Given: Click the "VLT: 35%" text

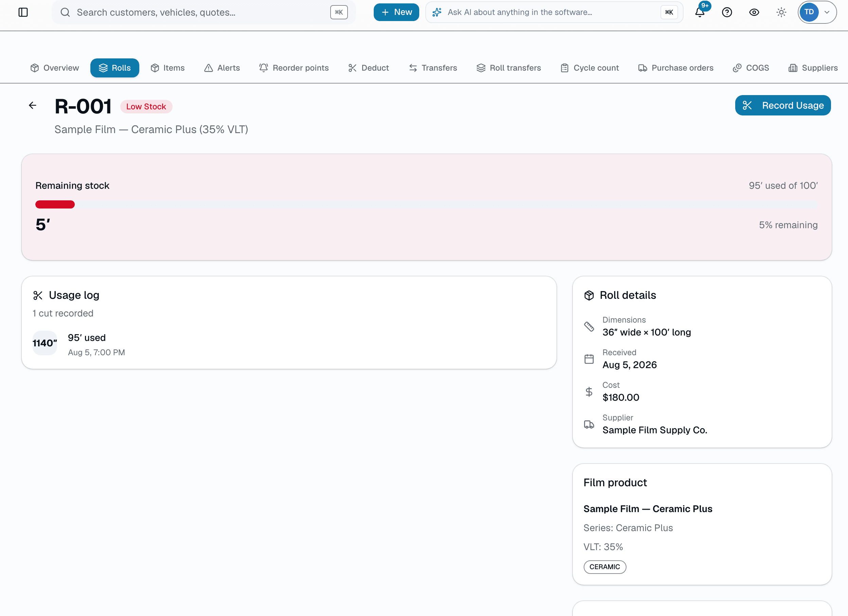Looking at the screenshot, I should 603,547.
